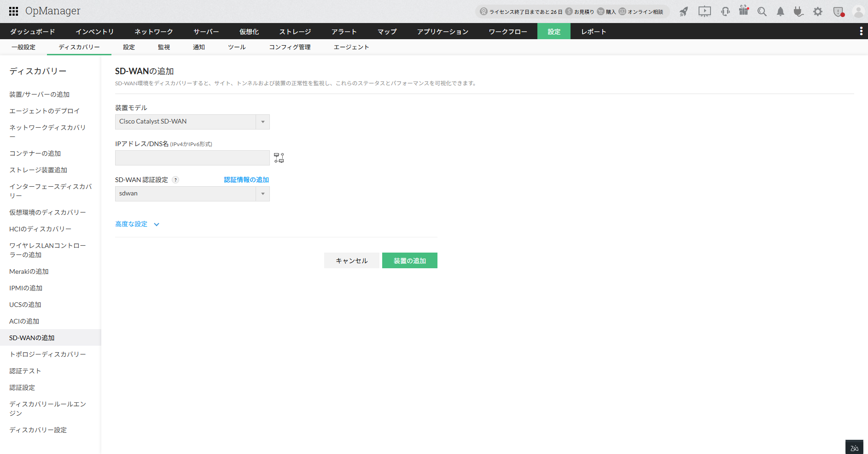Open the レポート menu

tap(594, 31)
